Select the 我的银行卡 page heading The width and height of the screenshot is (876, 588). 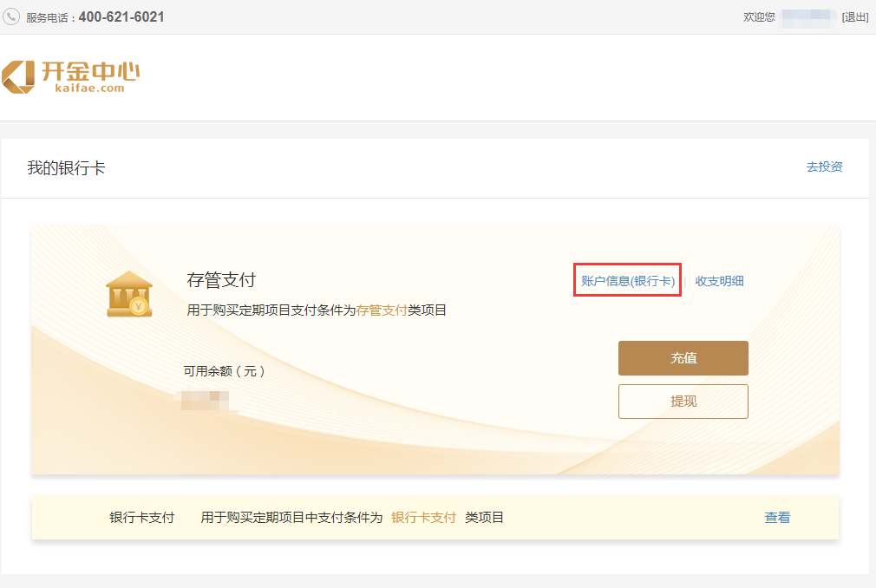coord(66,168)
